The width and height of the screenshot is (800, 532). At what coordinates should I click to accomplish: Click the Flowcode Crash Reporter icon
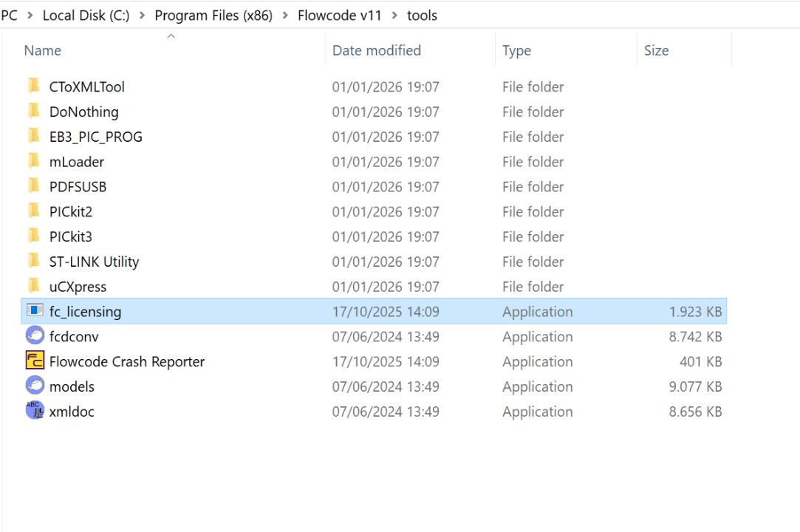pyautogui.click(x=35, y=361)
